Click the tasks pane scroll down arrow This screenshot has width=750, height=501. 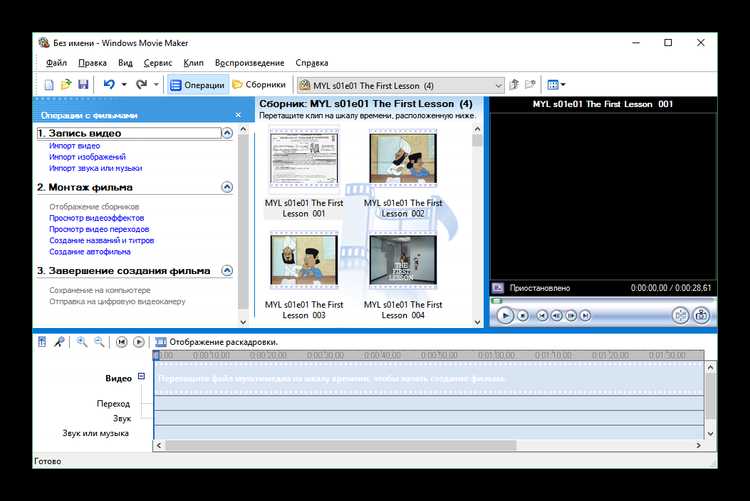coord(243,322)
